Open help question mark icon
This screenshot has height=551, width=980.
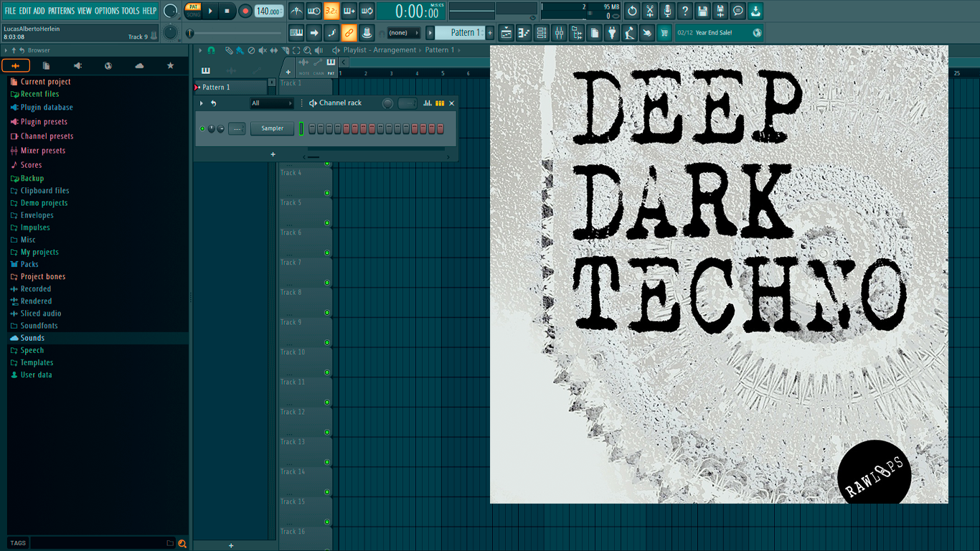(x=685, y=11)
